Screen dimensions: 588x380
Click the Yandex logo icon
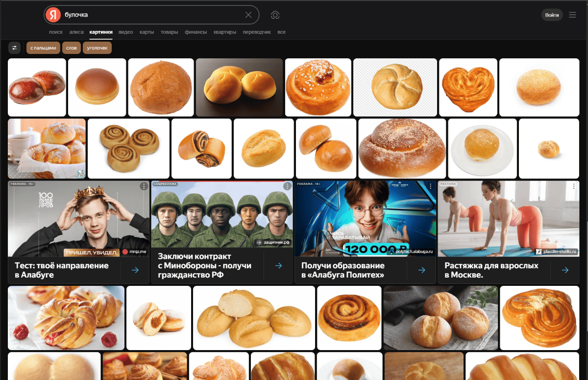(x=53, y=15)
